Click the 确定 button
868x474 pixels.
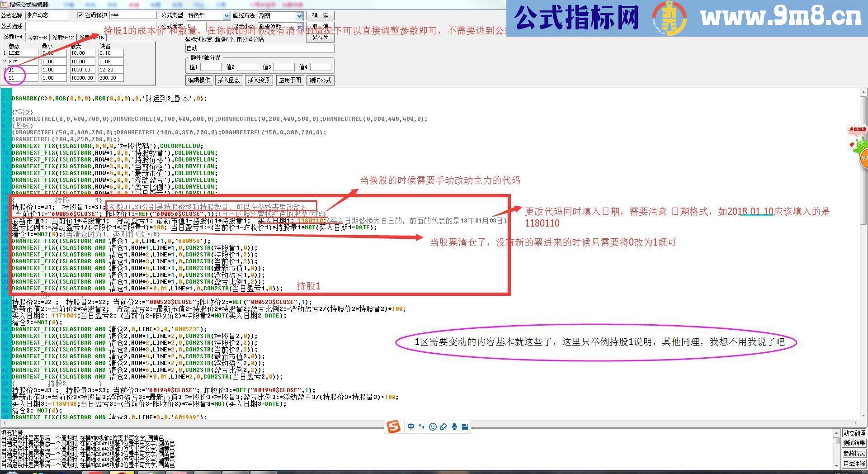(321, 16)
